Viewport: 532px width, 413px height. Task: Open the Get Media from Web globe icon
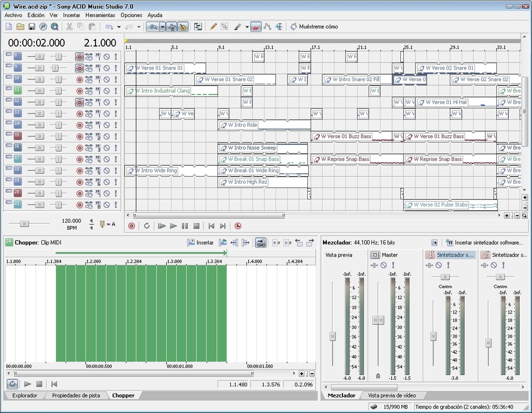pos(54,26)
